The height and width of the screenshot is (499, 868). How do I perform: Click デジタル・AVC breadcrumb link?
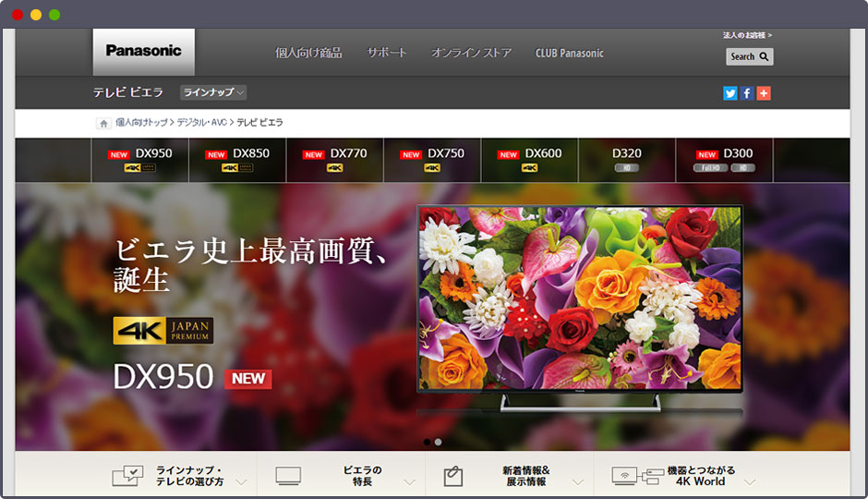click(202, 122)
